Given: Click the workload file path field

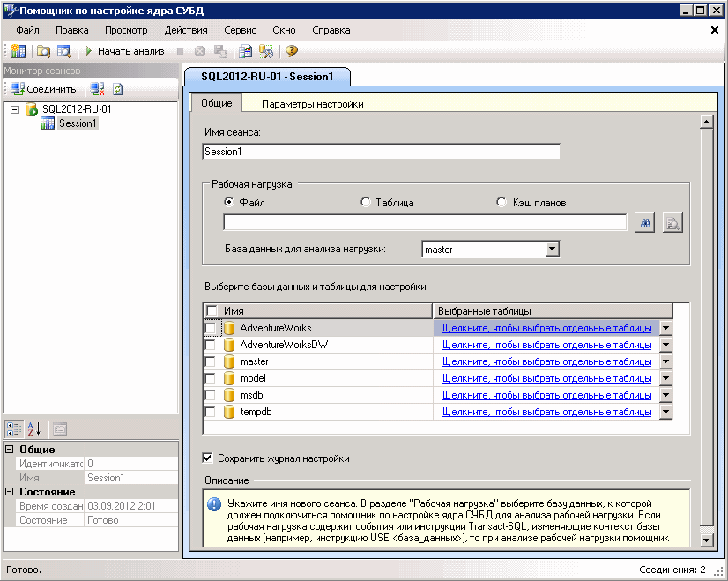Looking at the screenshot, I should click(x=425, y=222).
